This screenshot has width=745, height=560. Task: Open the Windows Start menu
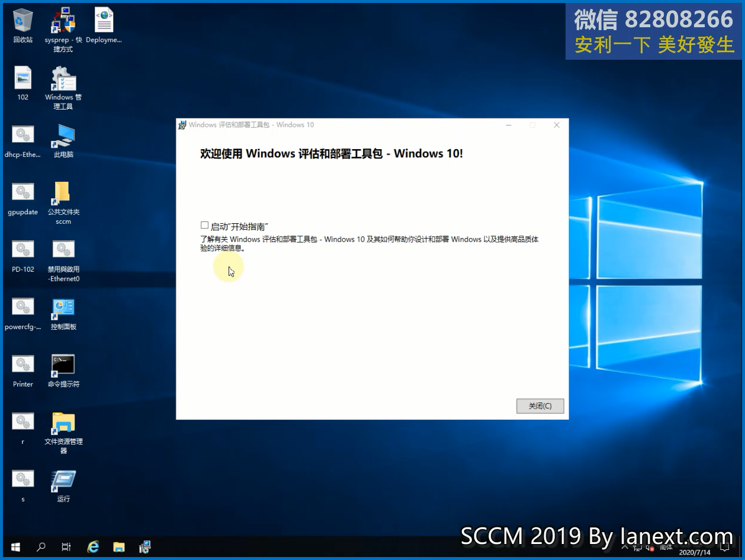[x=15, y=547]
